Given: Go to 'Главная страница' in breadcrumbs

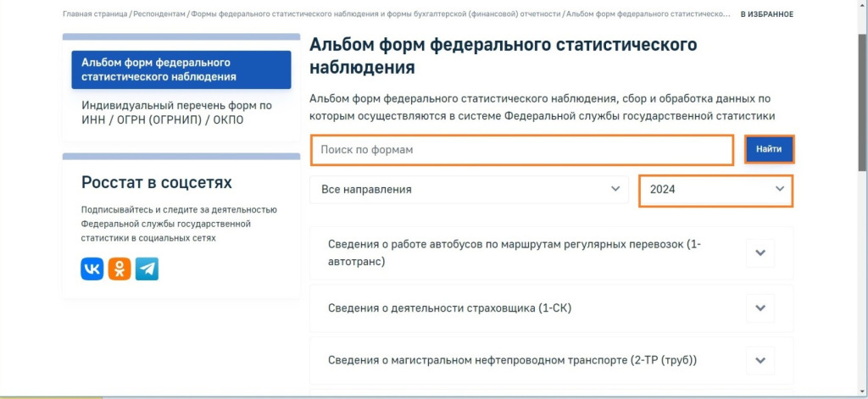Looking at the screenshot, I should (95, 14).
